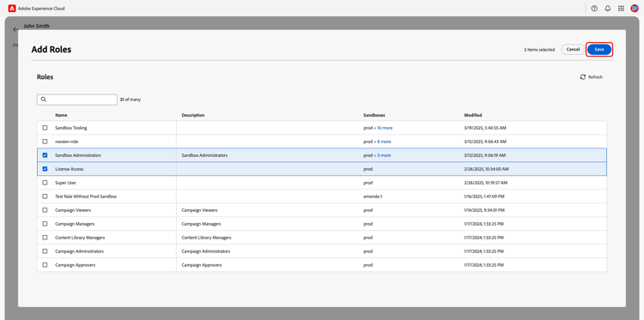
Task: Check the Campaign Administrators checkbox
Action: (46, 251)
